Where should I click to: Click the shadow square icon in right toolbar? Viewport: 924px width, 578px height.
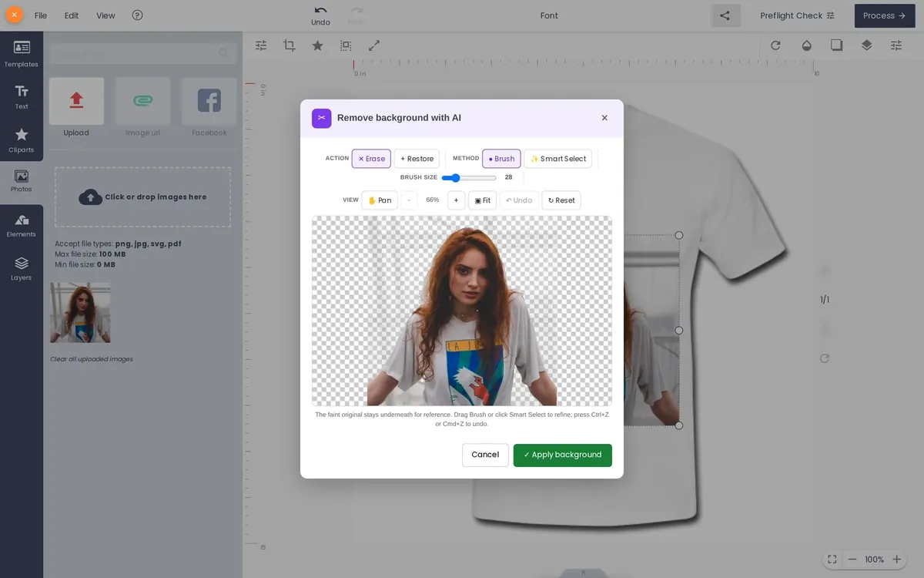(x=836, y=45)
